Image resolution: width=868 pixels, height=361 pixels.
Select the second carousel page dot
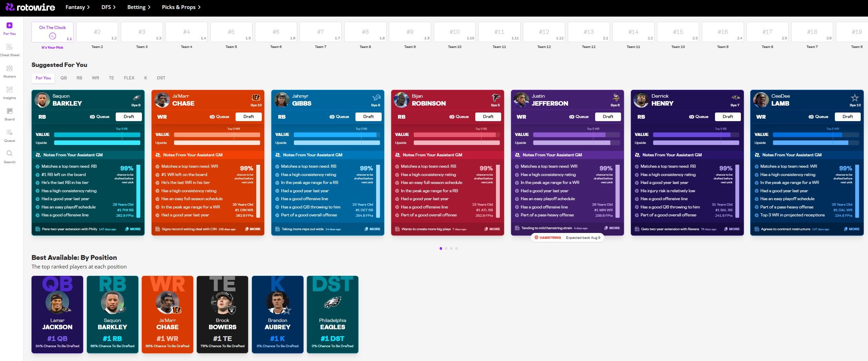(x=446, y=248)
